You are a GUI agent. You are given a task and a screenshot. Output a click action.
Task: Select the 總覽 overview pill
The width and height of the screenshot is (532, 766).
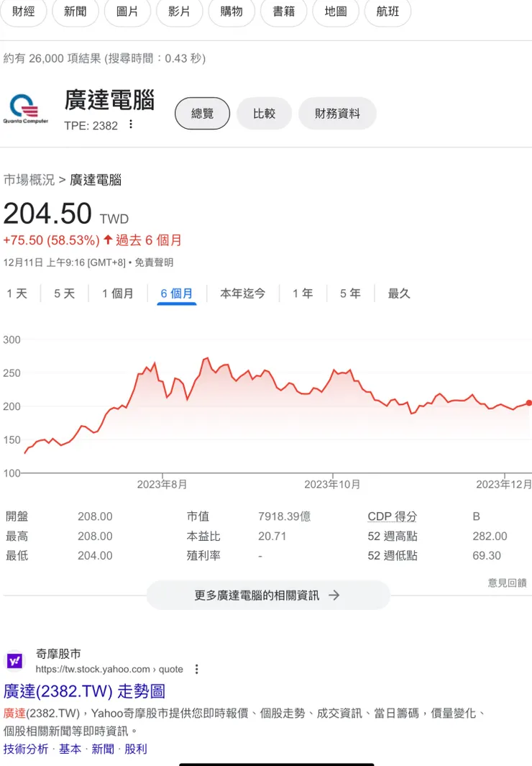(x=202, y=114)
